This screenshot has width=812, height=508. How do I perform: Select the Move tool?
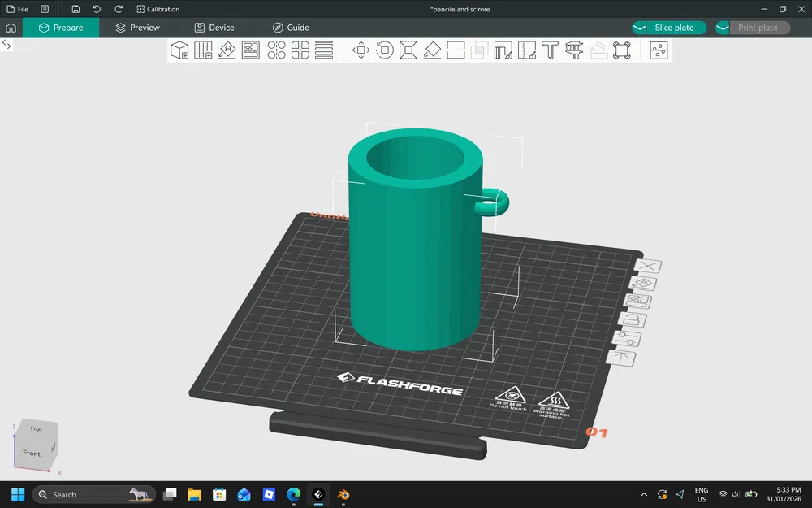pos(361,50)
